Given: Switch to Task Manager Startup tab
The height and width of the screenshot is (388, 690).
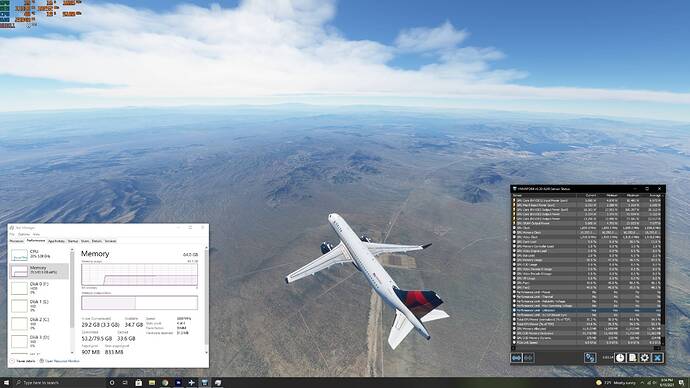Looking at the screenshot, I should [73, 241].
